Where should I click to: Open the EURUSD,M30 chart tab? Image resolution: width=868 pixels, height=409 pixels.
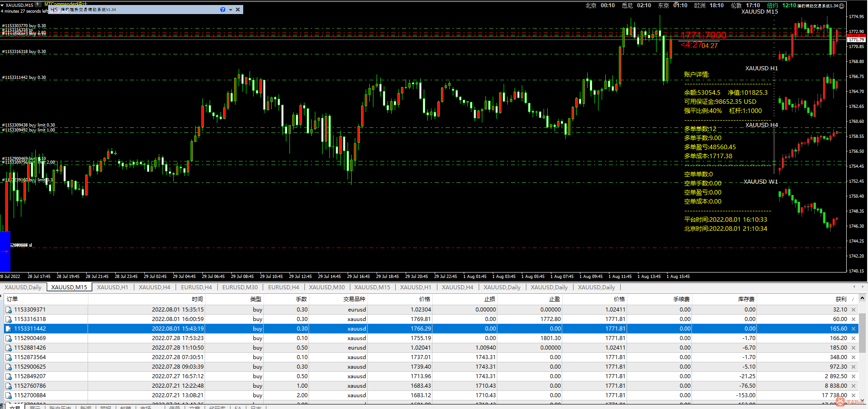point(240,287)
